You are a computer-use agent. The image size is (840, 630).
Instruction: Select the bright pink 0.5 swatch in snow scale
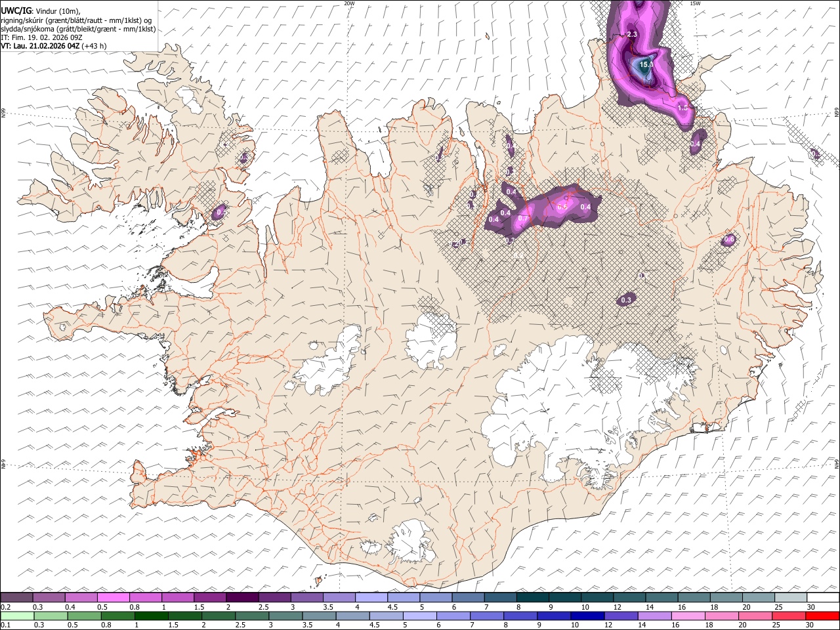pos(113,598)
